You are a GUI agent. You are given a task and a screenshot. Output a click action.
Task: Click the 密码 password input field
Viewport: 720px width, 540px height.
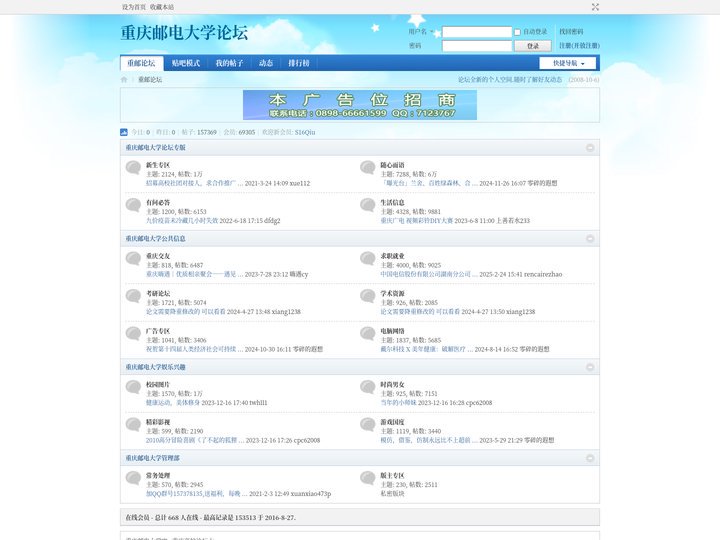[x=477, y=46]
